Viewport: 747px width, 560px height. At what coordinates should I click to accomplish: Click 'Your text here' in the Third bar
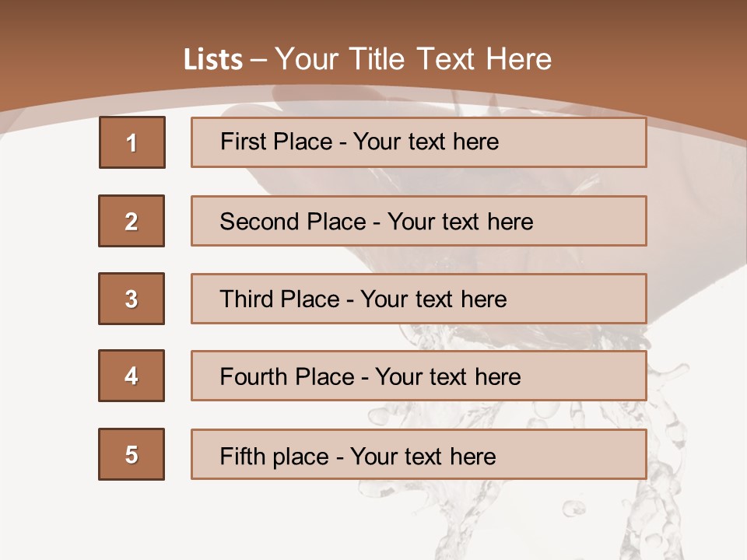coord(433,299)
